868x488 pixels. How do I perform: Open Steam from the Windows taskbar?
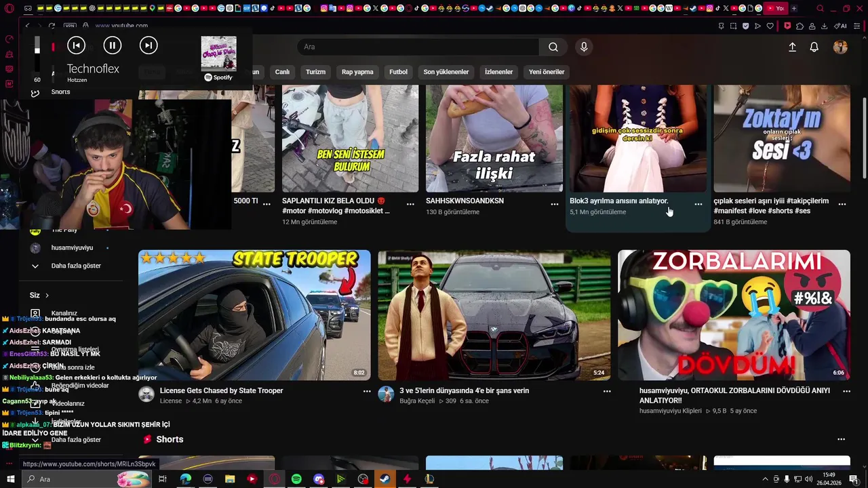click(x=384, y=479)
